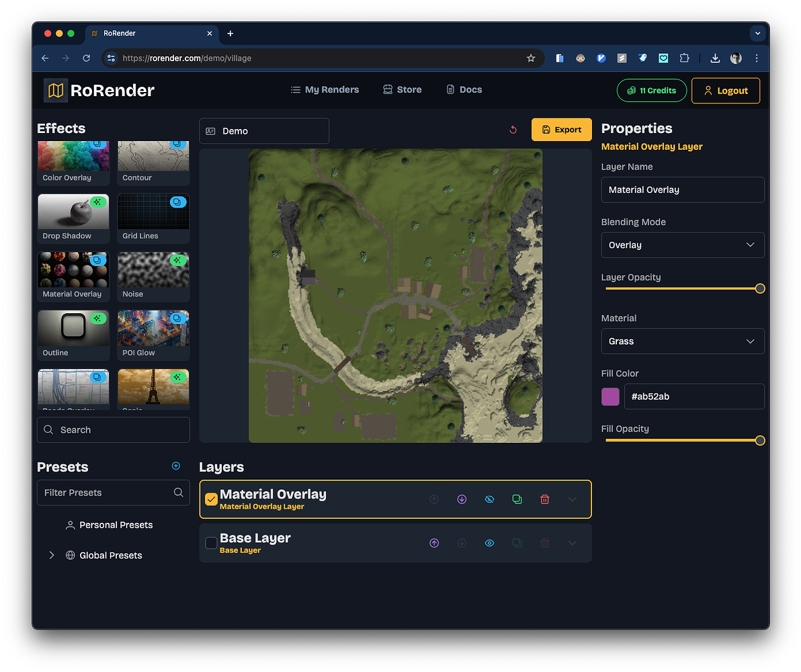Delete the Material Overlay layer
The width and height of the screenshot is (801, 672).
coord(544,499)
